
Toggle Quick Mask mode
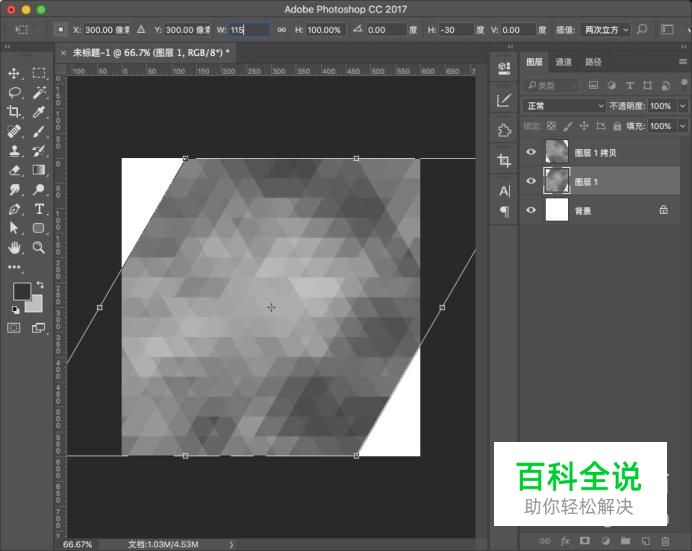(14, 328)
